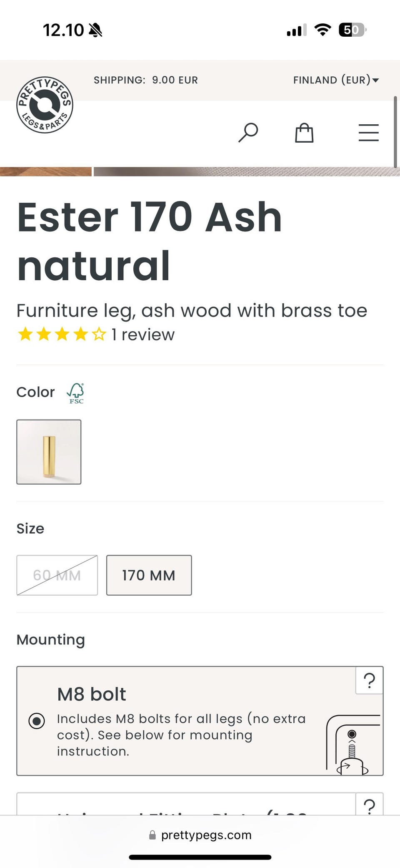Tap the M8 bolt mounting diagram
The height and width of the screenshot is (868, 400).
[352, 745]
